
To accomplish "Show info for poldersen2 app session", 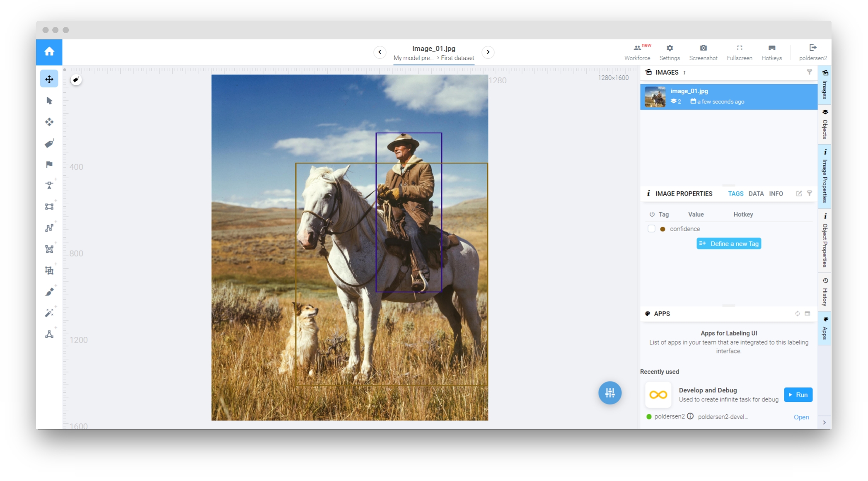I will [x=690, y=416].
